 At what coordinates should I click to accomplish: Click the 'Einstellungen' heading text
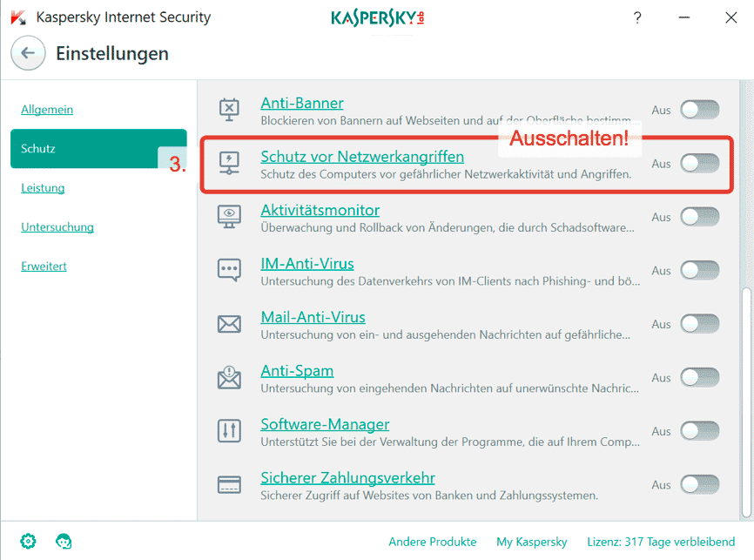pyautogui.click(x=112, y=53)
